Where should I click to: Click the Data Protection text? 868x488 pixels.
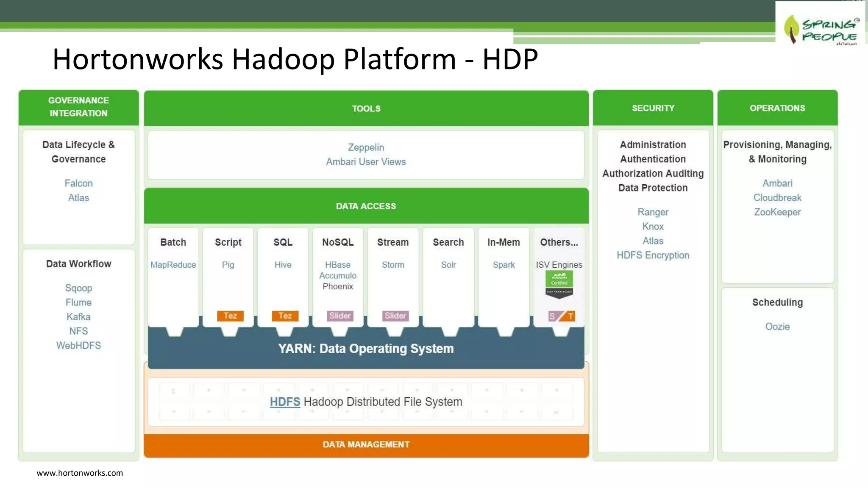tap(653, 188)
